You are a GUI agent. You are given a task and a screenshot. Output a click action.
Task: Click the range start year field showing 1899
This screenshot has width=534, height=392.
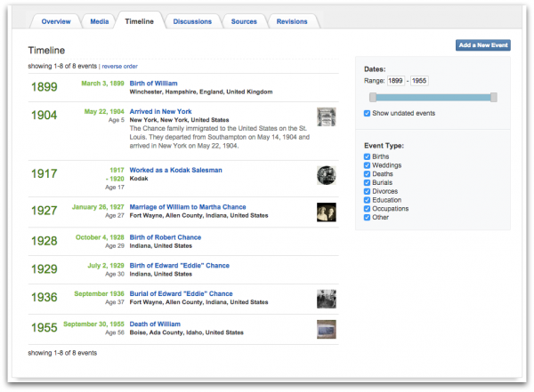pyautogui.click(x=395, y=81)
